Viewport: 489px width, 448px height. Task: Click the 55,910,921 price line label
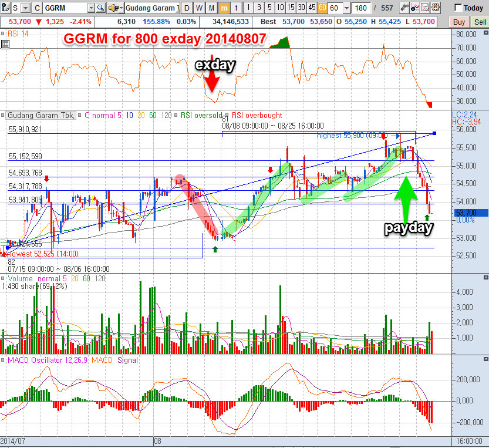25,130
